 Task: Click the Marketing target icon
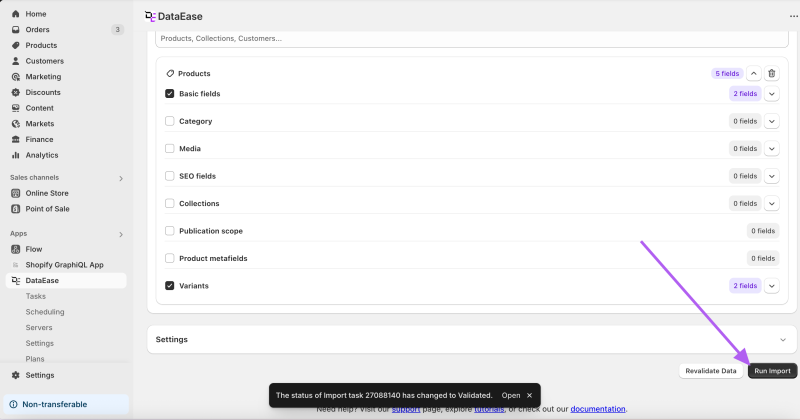16,77
